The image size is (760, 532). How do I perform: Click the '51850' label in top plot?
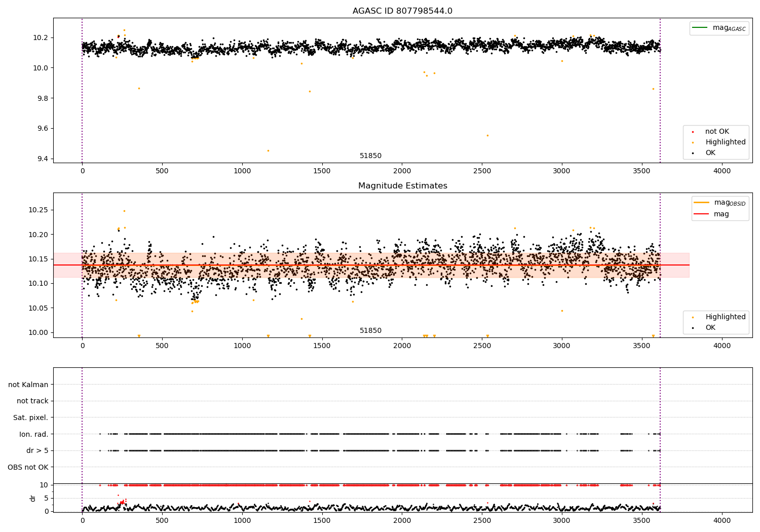click(370, 156)
